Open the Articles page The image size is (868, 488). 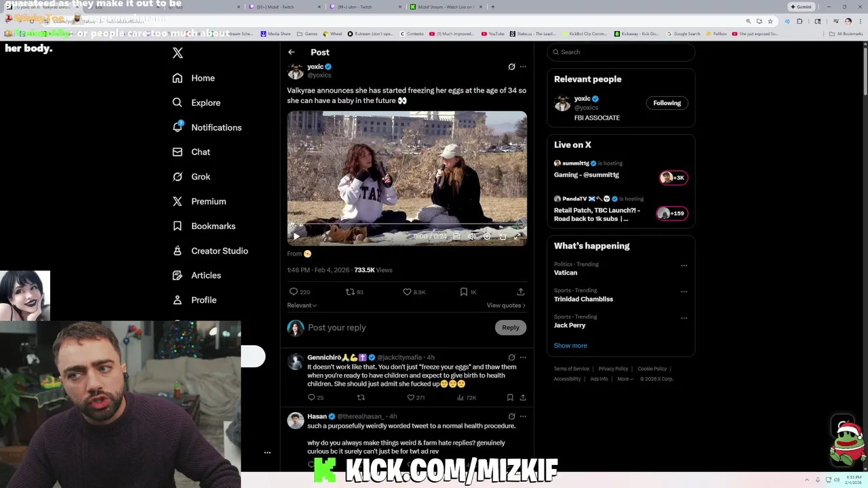(x=197, y=275)
